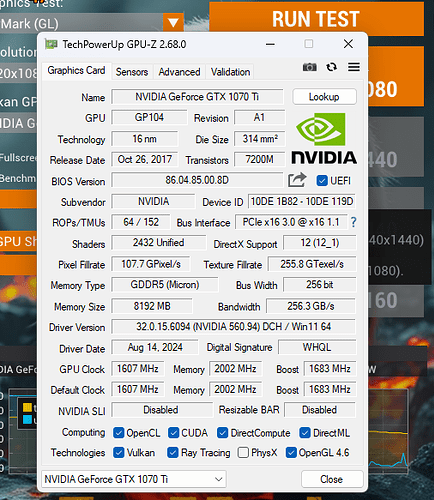Click the Driver Version field

click(233, 326)
